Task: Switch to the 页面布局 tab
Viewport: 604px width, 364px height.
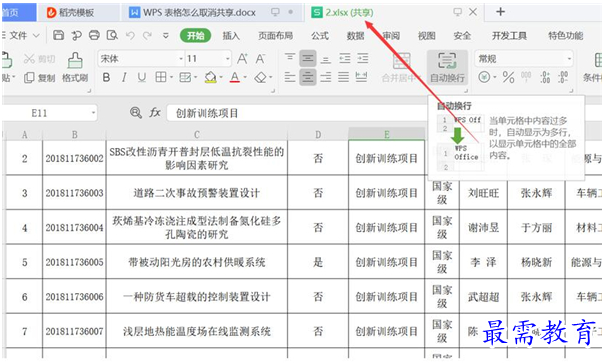Action: [x=275, y=36]
